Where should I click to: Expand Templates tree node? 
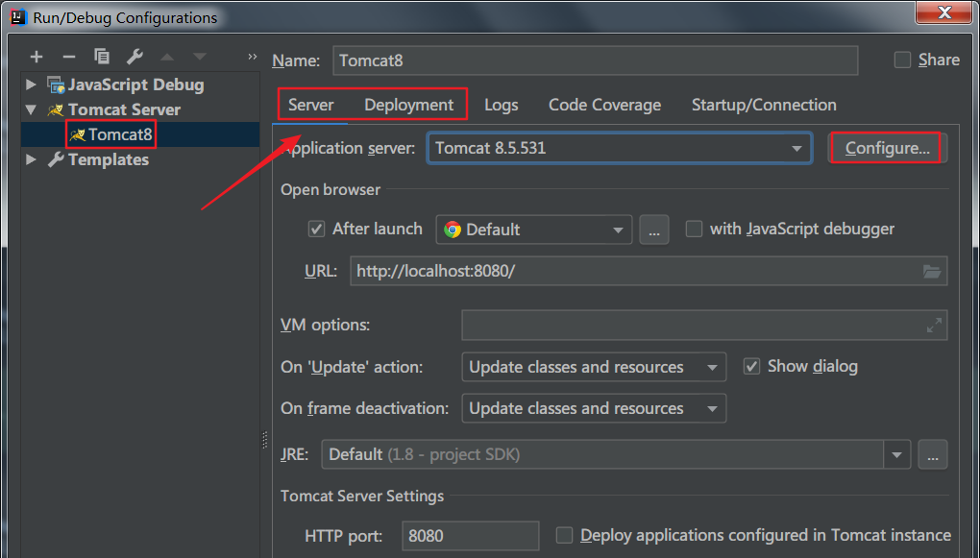32,159
